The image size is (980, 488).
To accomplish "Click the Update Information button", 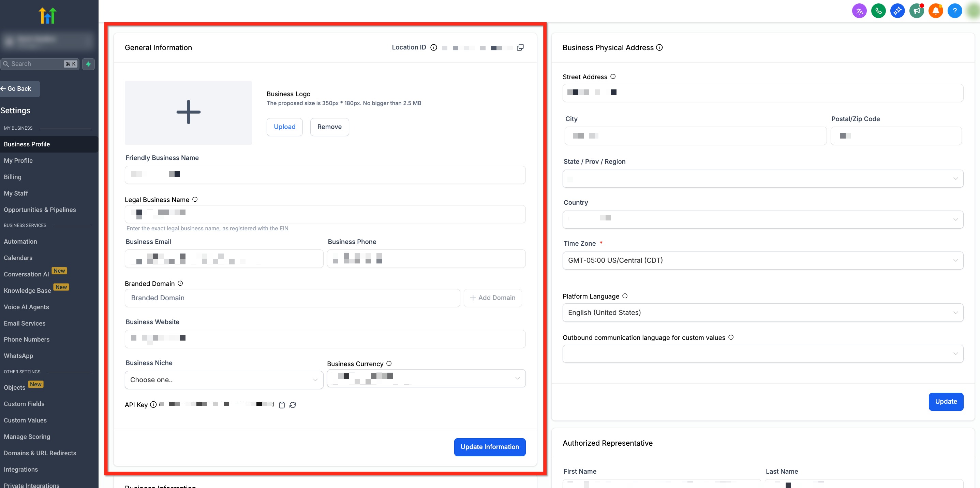I will 490,447.
